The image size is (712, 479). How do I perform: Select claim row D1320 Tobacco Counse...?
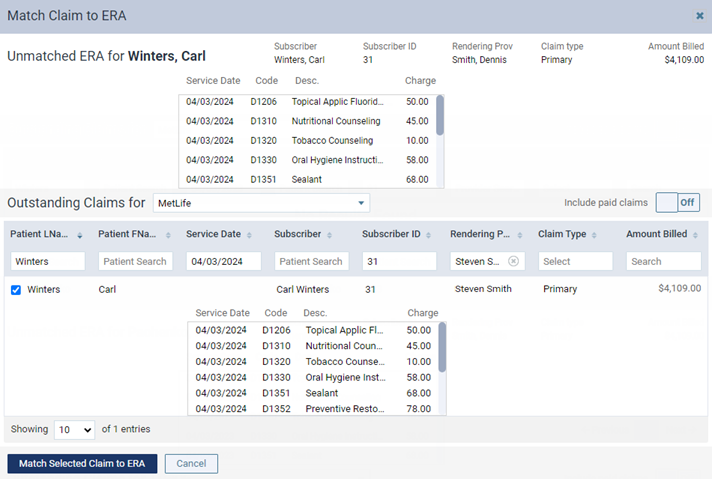(313, 362)
